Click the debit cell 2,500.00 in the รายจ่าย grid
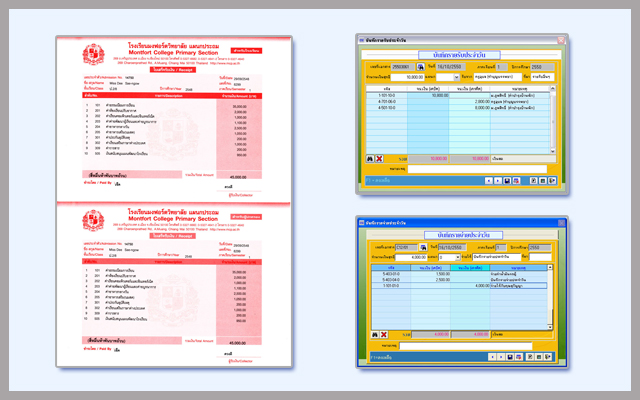The image size is (640, 400). (431, 280)
